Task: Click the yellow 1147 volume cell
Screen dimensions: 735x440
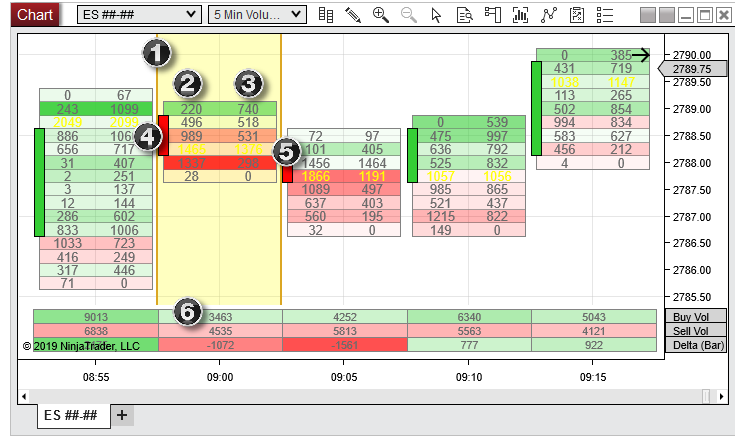Action: (621, 82)
